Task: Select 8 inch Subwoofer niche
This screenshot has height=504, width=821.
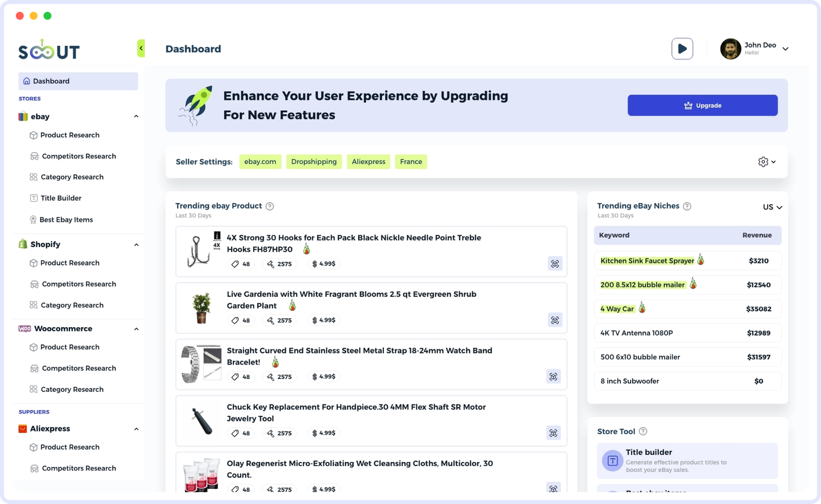Action: point(688,381)
